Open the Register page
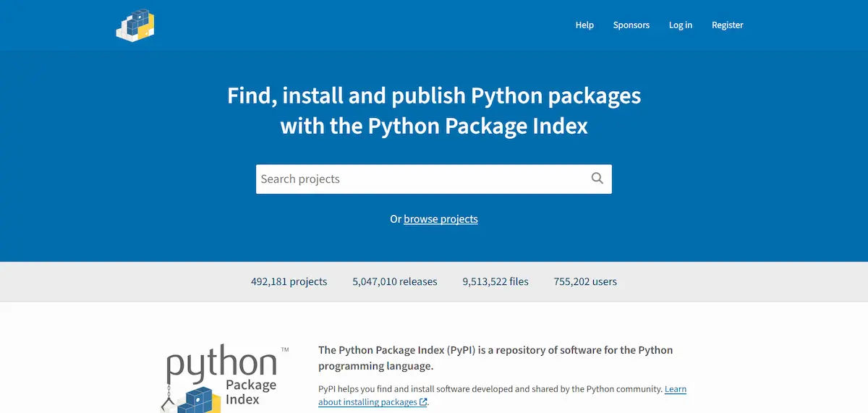The image size is (868, 413). click(x=727, y=25)
